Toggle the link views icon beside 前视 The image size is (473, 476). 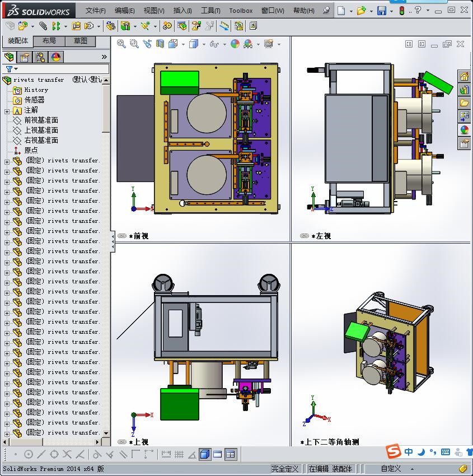click(x=122, y=236)
